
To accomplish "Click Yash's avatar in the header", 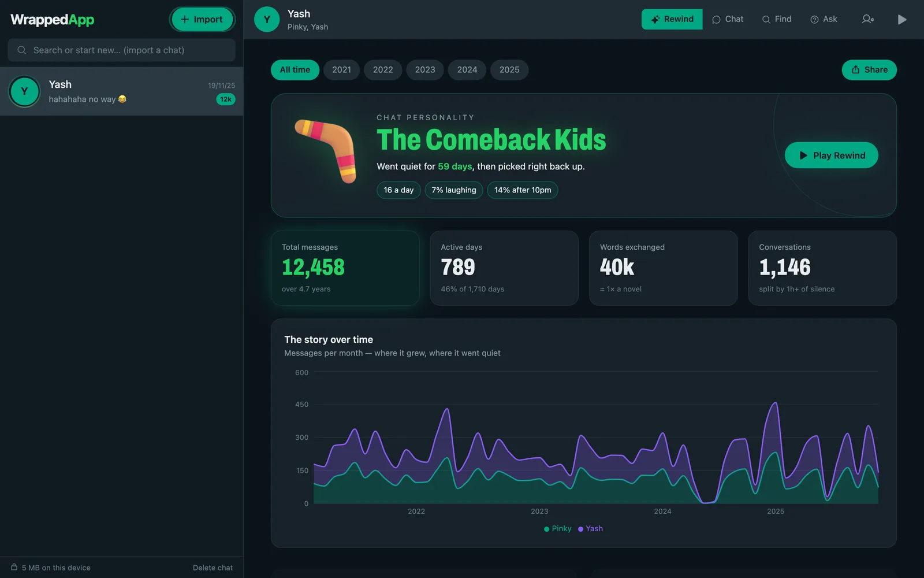I will coord(267,20).
